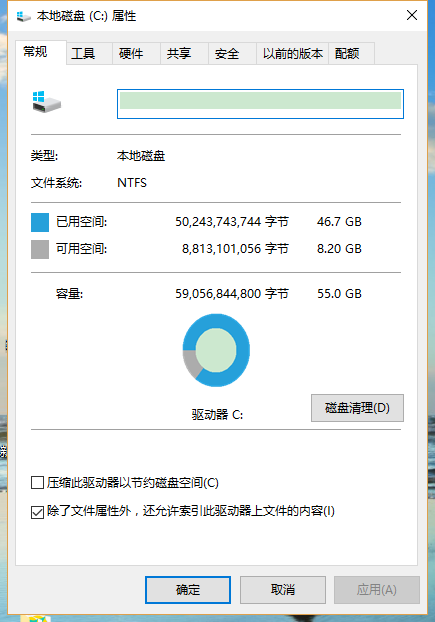Viewport: 435px width, 622px height.
Task: Enable compress this drive checkbox
Action: (37, 483)
